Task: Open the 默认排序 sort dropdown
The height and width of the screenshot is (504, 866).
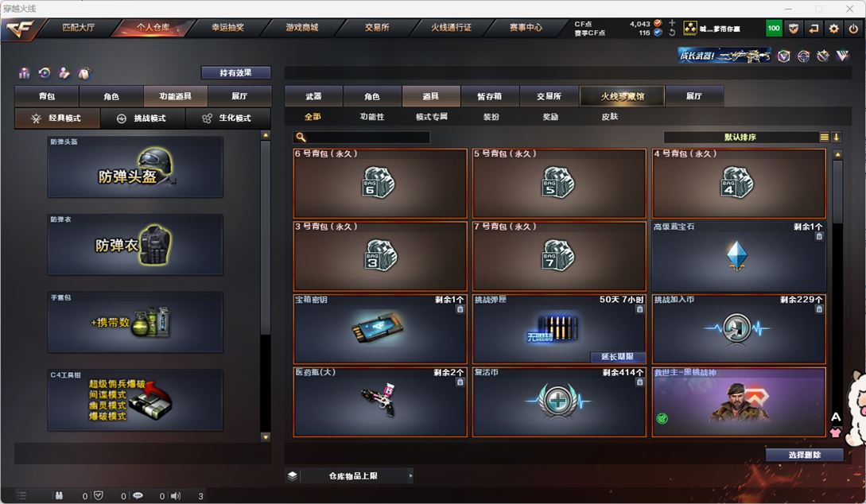Action: click(740, 137)
